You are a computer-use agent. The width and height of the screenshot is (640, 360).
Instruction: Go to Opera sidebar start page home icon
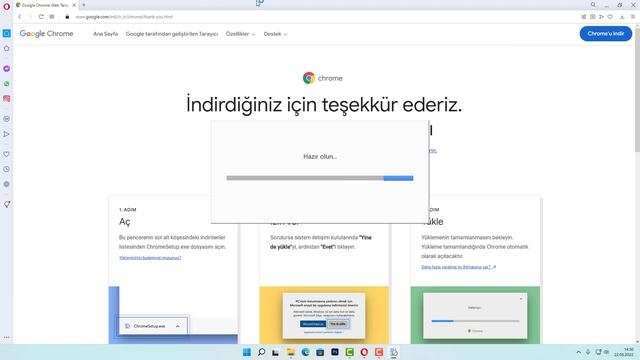[7, 48]
